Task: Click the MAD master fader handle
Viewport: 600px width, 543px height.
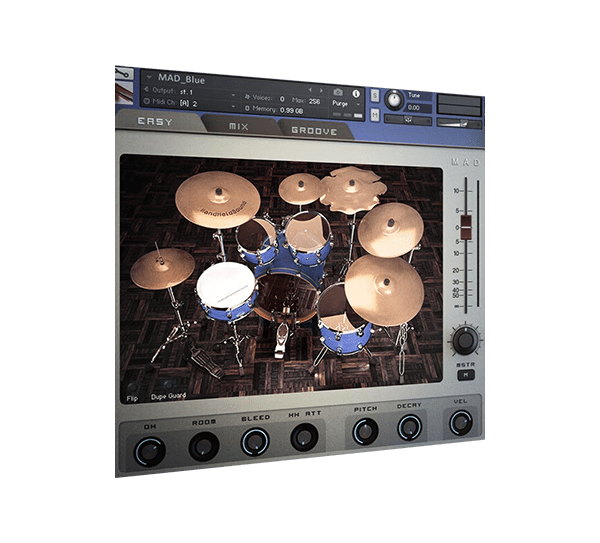Action: (466, 227)
